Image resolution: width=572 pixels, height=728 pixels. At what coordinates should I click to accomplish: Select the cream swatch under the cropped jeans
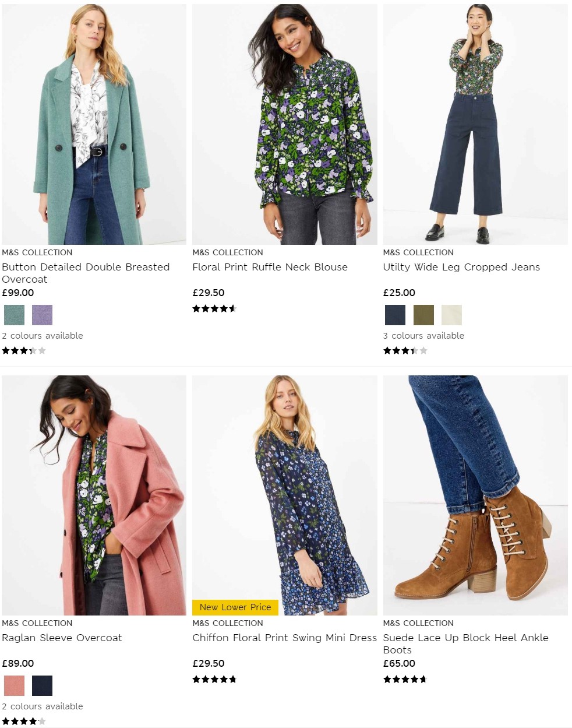pos(453,315)
